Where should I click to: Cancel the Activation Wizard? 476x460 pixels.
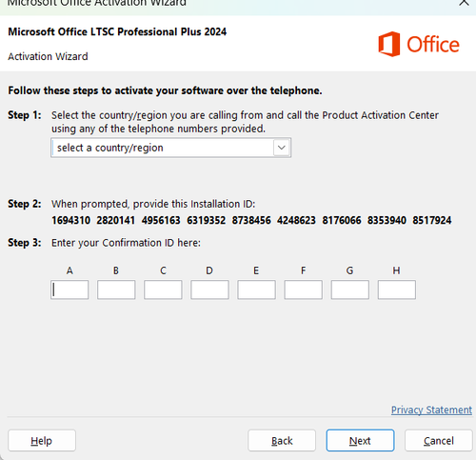[x=439, y=441]
